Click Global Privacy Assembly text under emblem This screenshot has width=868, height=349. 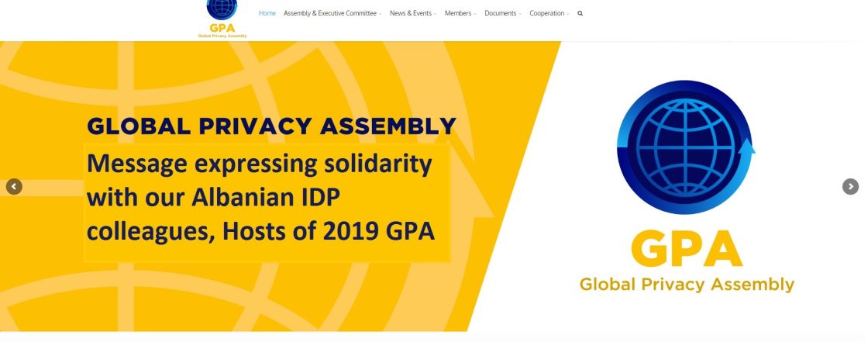[x=687, y=285]
